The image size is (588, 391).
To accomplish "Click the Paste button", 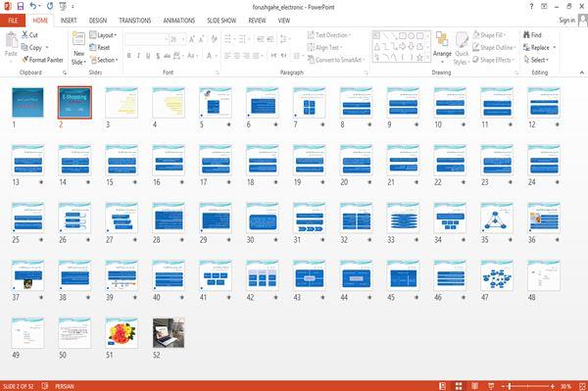I will [11, 45].
